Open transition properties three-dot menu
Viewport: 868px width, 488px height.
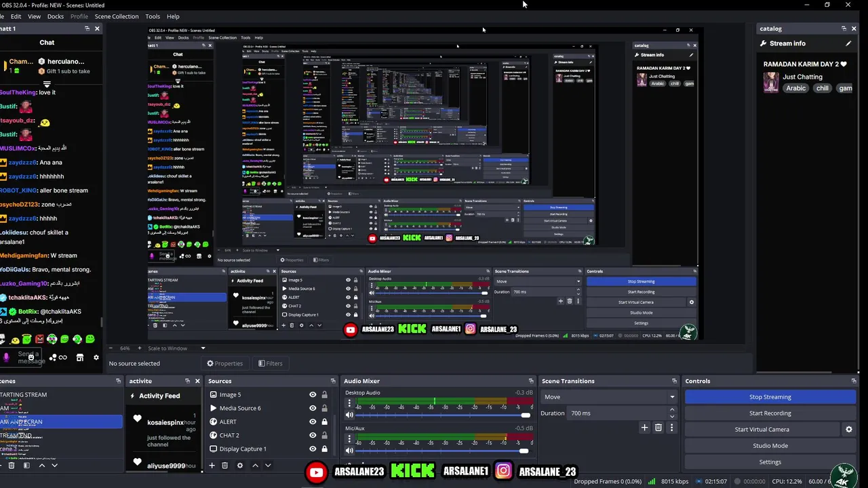[672, 428]
